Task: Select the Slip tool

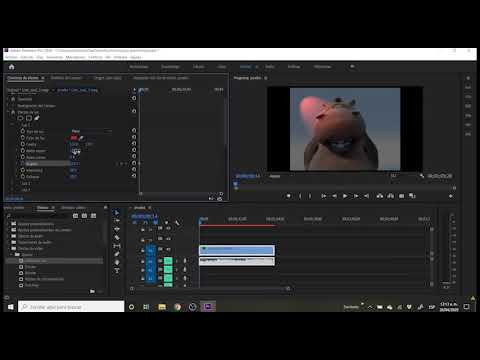Action: pyautogui.click(x=117, y=246)
